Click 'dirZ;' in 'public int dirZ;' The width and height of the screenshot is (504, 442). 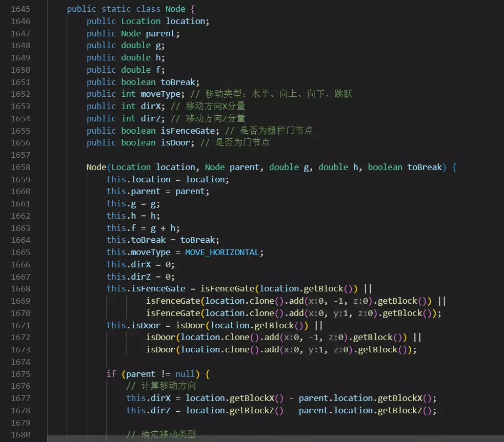coord(153,118)
